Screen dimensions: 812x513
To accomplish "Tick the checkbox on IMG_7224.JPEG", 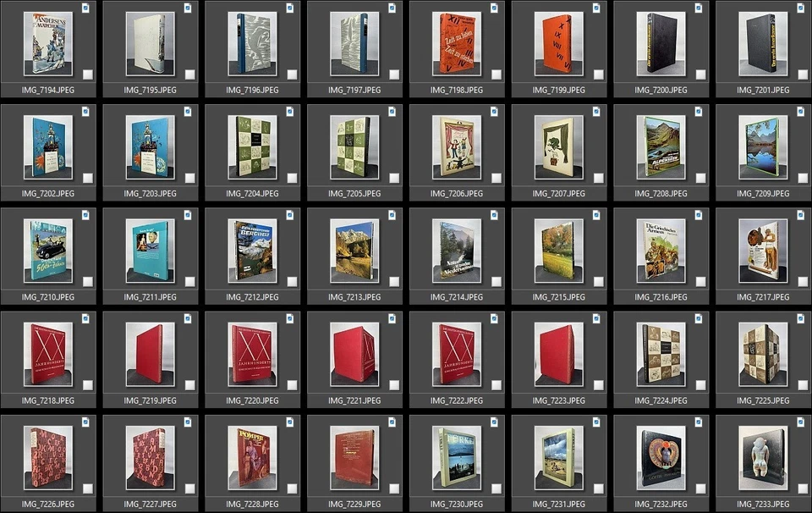I will coord(700,385).
